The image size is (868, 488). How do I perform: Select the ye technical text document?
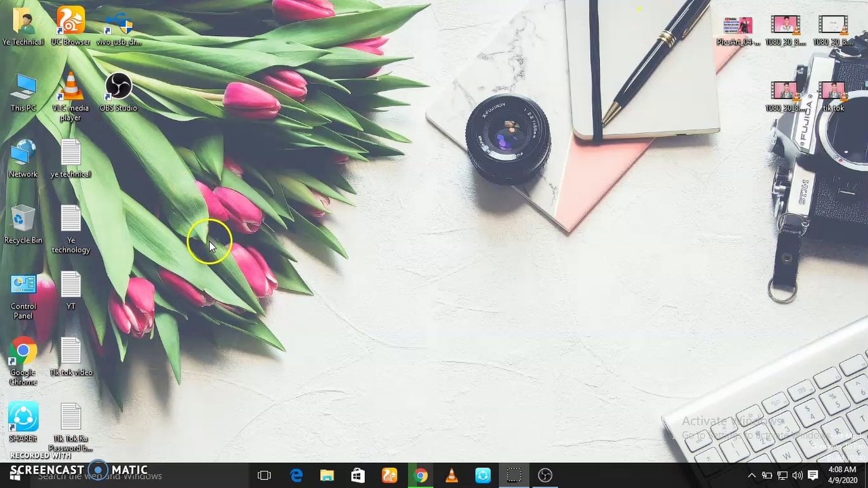point(71,159)
